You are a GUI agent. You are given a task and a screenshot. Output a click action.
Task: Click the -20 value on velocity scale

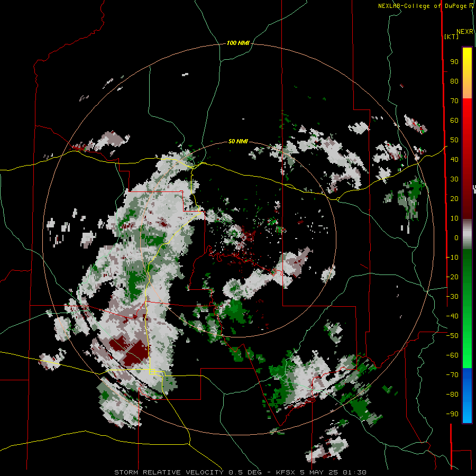pos(452,277)
